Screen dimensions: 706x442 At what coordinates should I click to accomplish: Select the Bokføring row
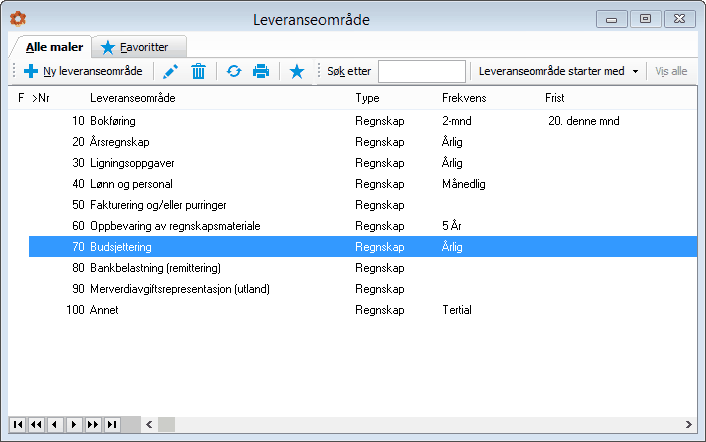(363, 121)
